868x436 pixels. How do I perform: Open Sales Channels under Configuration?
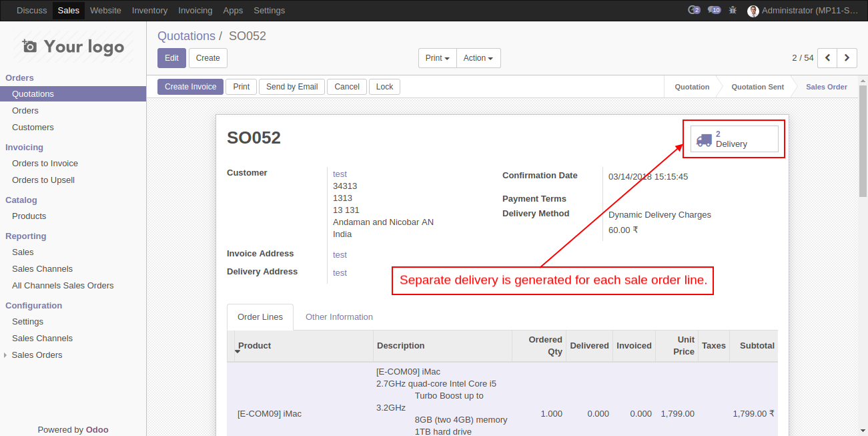point(73,339)
